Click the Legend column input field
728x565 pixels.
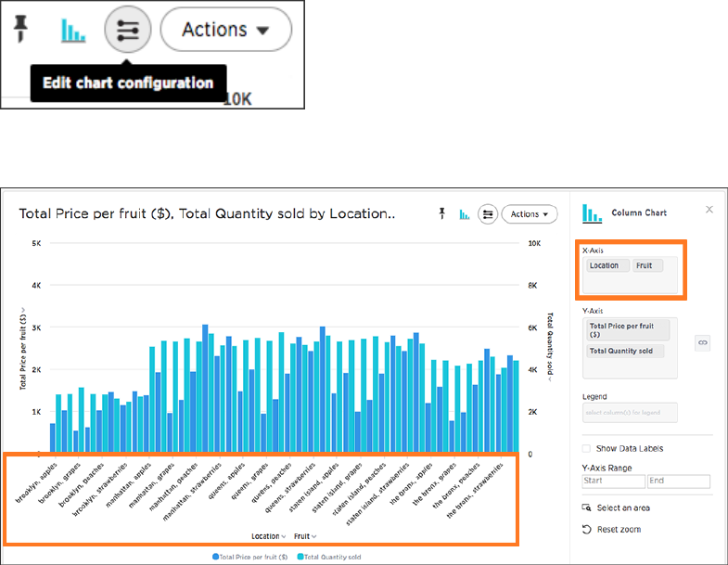tap(630, 413)
